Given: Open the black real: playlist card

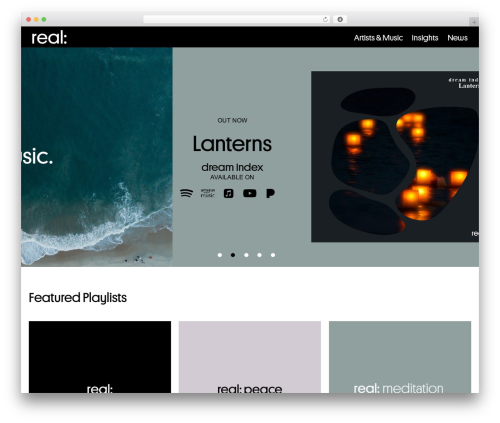Looking at the screenshot, I should click(100, 357).
